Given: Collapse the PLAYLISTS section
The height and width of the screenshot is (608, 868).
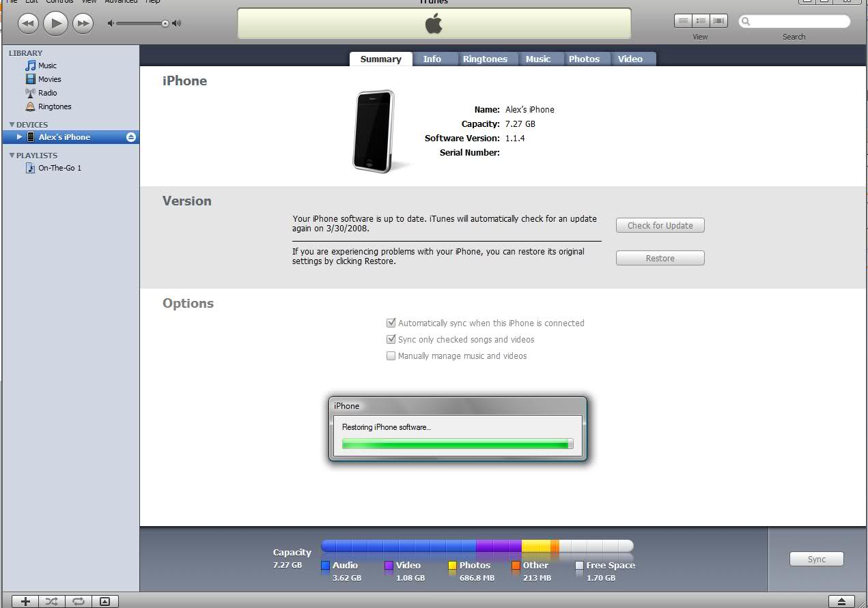Looking at the screenshot, I should 12,156.
